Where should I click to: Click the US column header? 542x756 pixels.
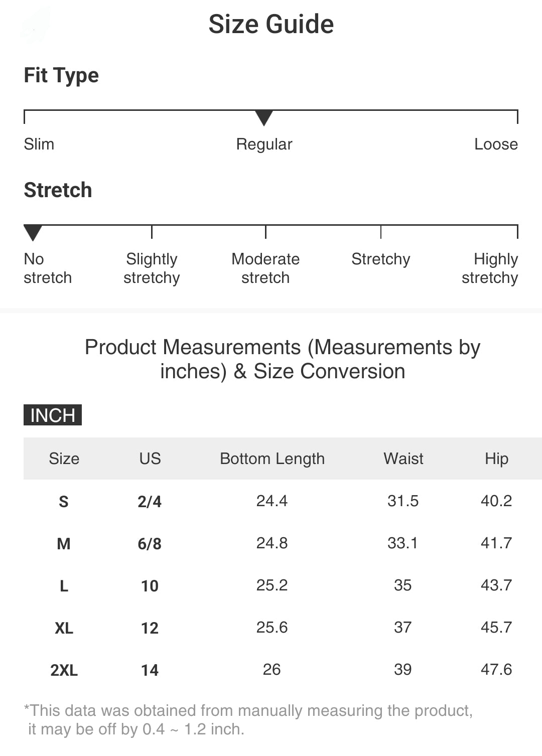point(150,459)
